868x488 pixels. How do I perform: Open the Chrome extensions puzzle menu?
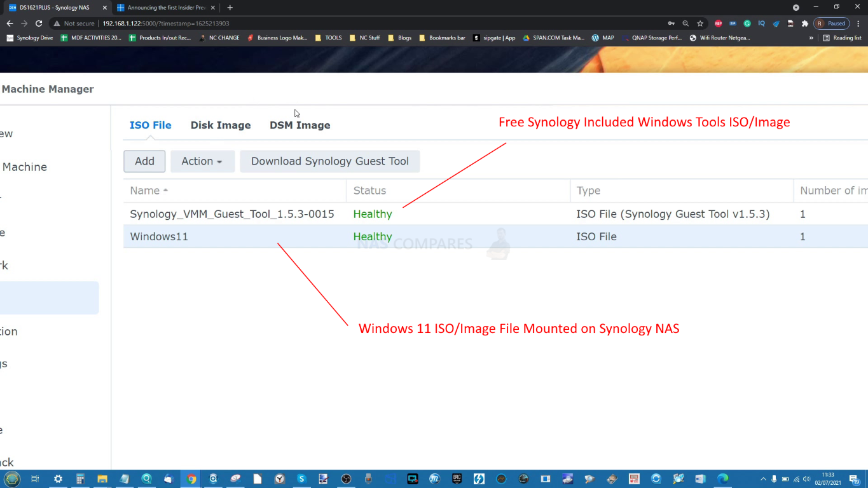[805, 24]
